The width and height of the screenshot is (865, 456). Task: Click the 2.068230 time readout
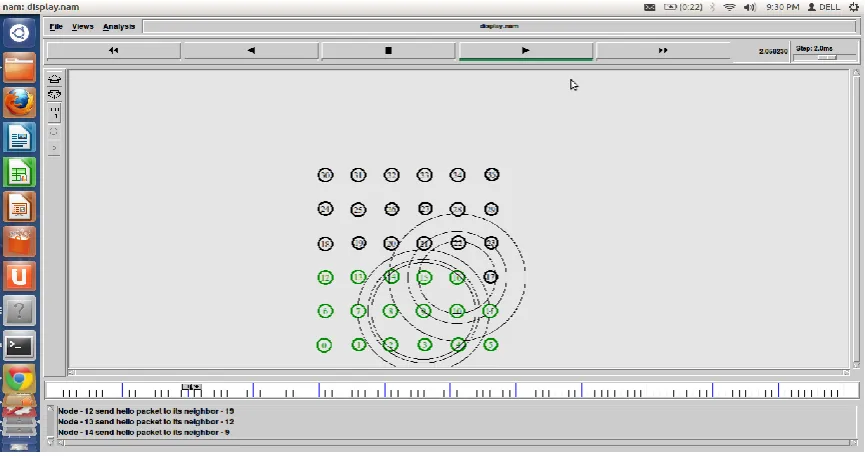(773, 51)
